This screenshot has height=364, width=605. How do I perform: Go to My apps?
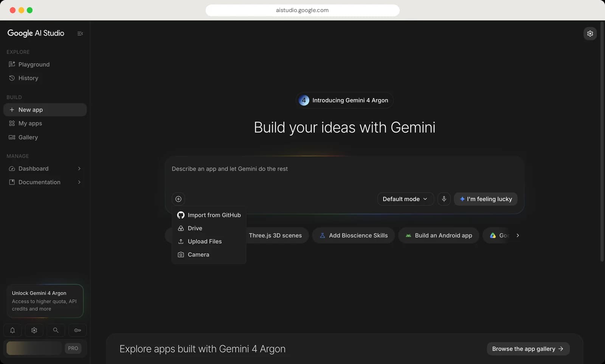coord(45,123)
